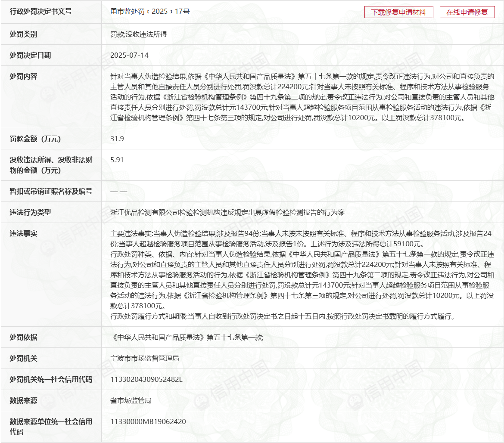
Task: Select the decision date 2025-07-14
Action: [x=129, y=56]
